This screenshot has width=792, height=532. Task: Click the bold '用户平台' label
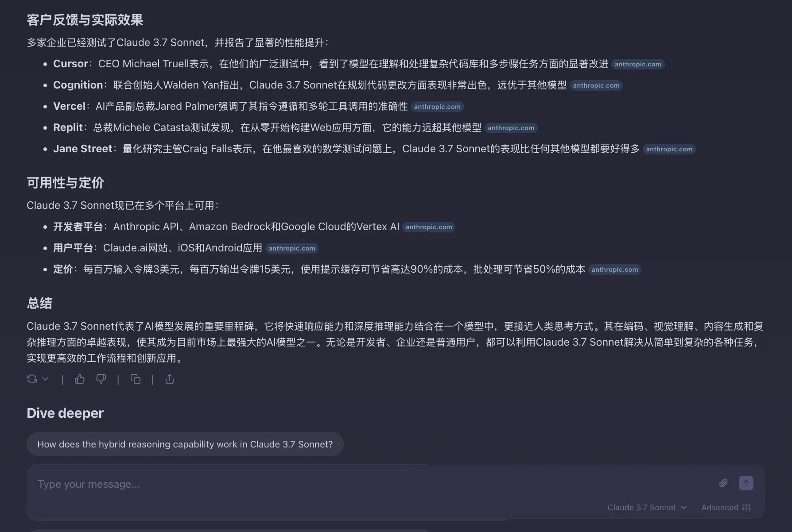(73, 248)
